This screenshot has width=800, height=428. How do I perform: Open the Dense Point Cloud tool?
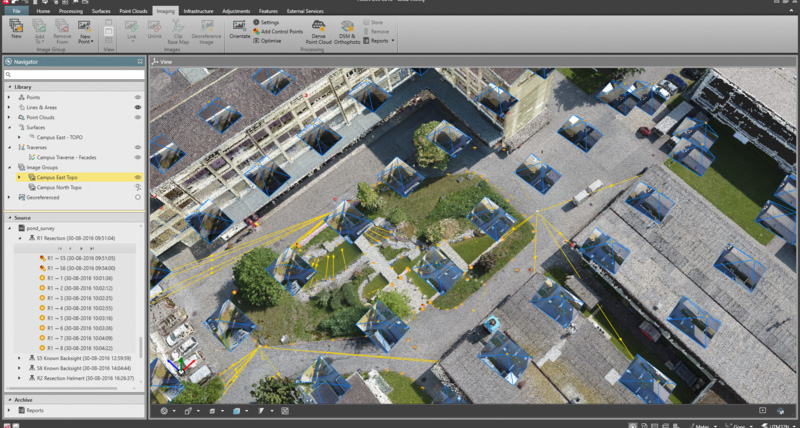(x=318, y=26)
